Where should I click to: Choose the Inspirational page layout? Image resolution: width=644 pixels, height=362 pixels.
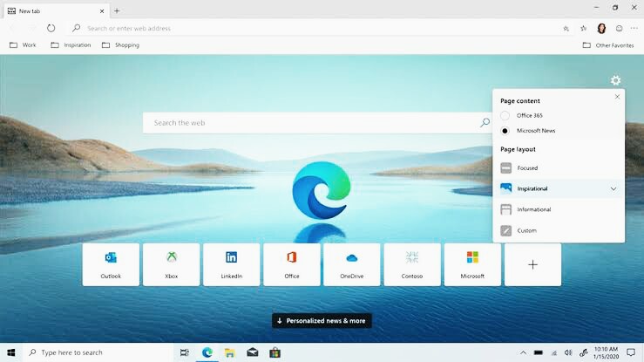559,188
